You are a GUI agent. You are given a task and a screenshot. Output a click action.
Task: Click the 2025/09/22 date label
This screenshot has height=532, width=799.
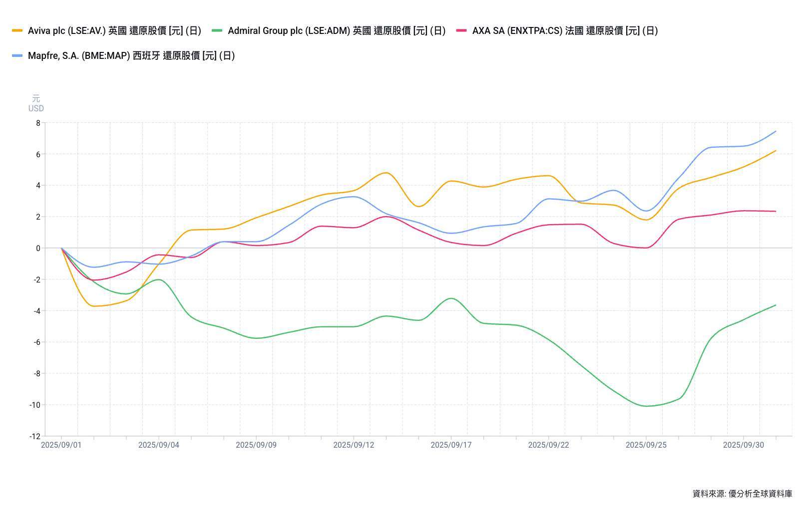pos(548,445)
